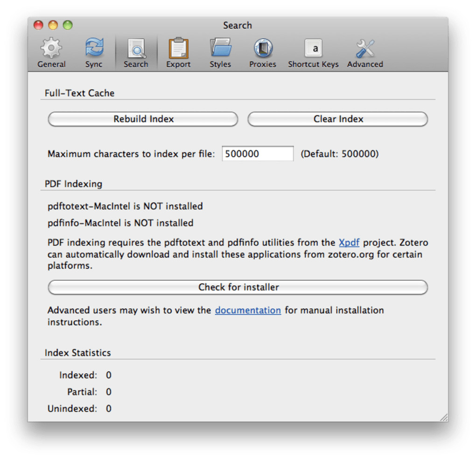476x460 pixels.
Task: Click the 'PDF Indexing' section heading
Action: [x=73, y=184]
